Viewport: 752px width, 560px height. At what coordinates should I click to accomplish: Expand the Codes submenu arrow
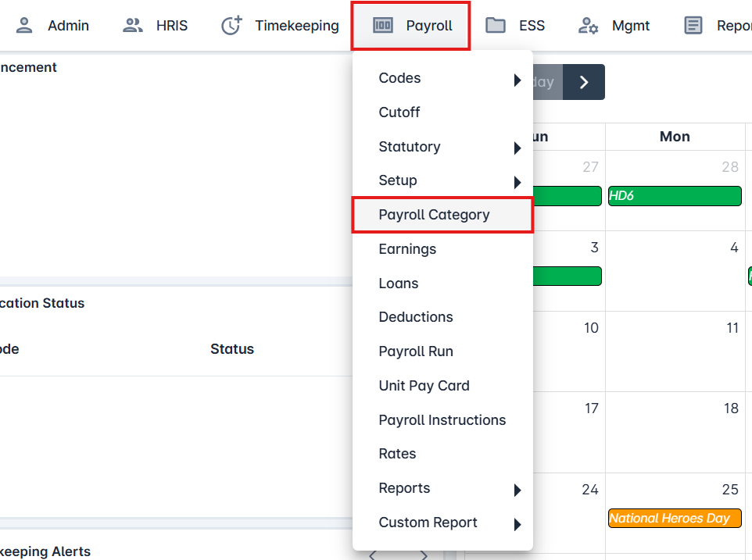[517, 79]
